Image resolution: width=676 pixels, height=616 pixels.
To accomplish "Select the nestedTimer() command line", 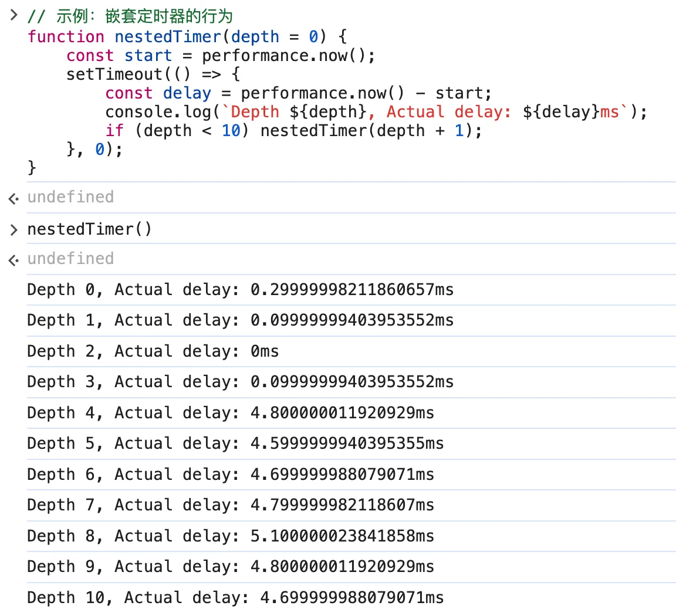I will tap(89, 229).
